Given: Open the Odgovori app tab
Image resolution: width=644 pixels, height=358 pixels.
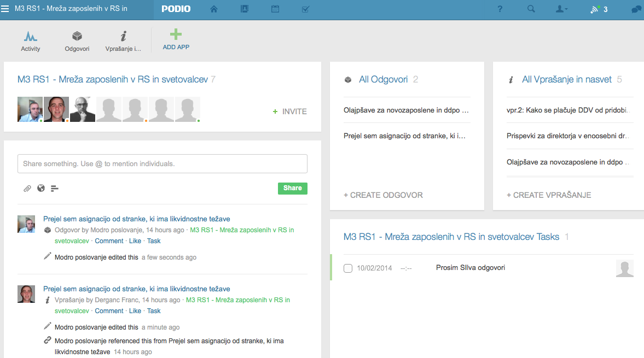Looking at the screenshot, I should click(77, 41).
